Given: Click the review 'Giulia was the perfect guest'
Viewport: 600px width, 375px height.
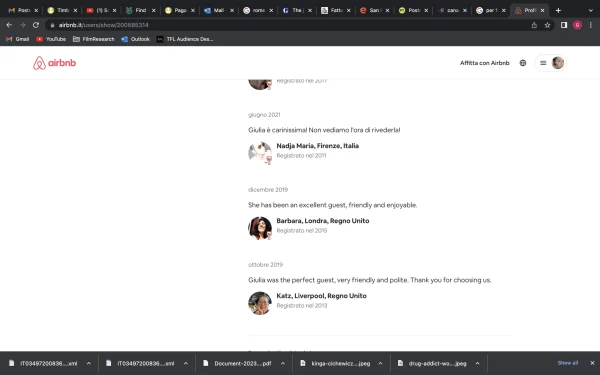Looking at the screenshot, I should click(369, 280).
